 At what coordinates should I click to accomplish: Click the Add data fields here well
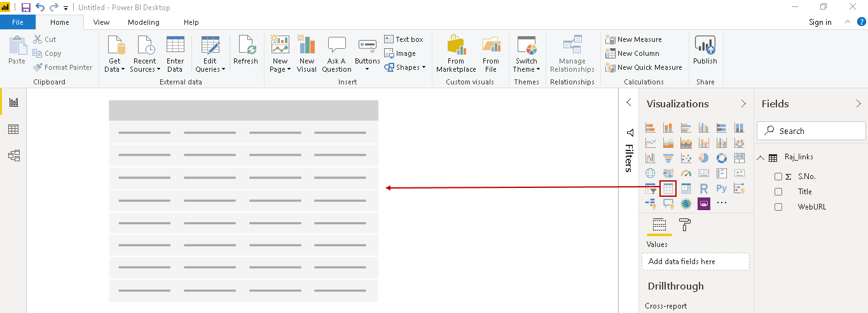696,262
